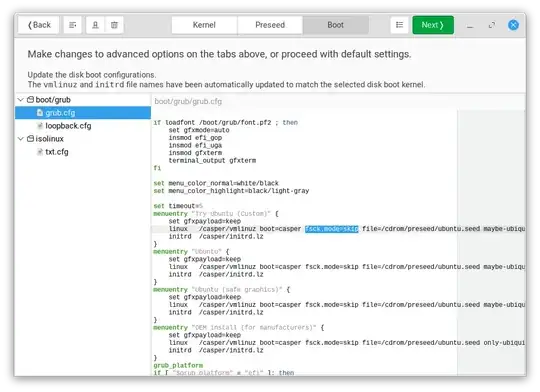Click the 'insmod efi_gop' line
The height and width of the screenshot is (392, 540).
click(x=195, y=138)
